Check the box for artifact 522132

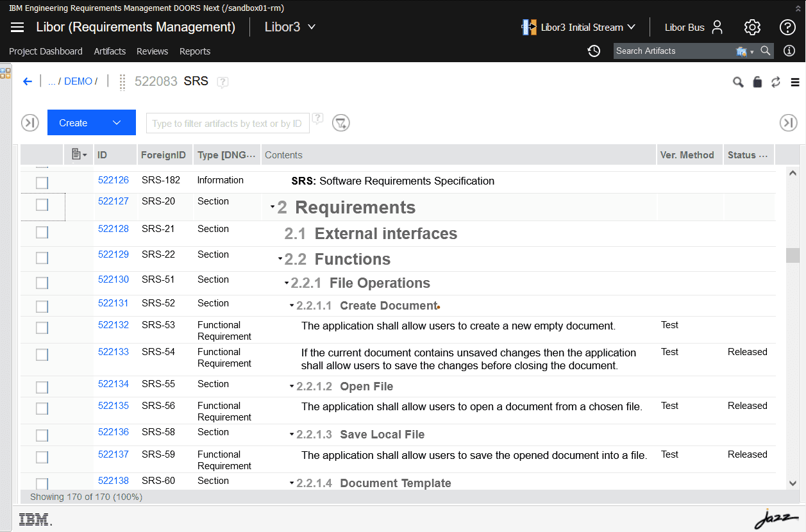click(x=42, y=328)
